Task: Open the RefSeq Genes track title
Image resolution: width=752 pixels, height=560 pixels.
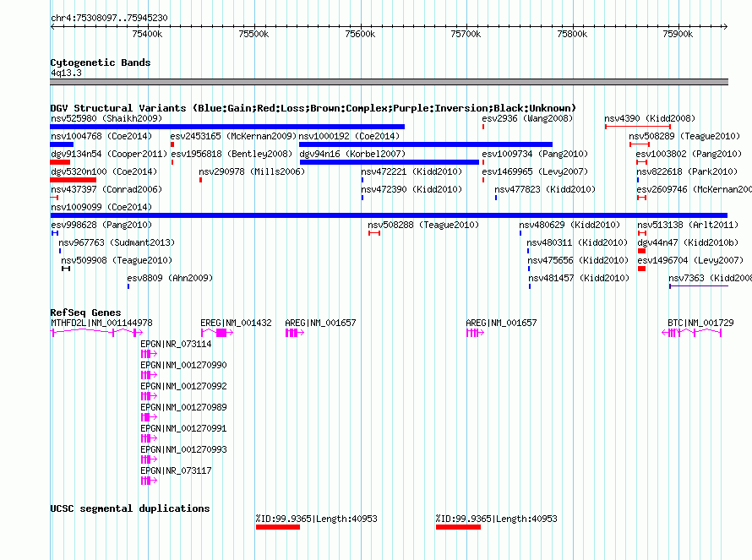Action: tap(85, 313)
